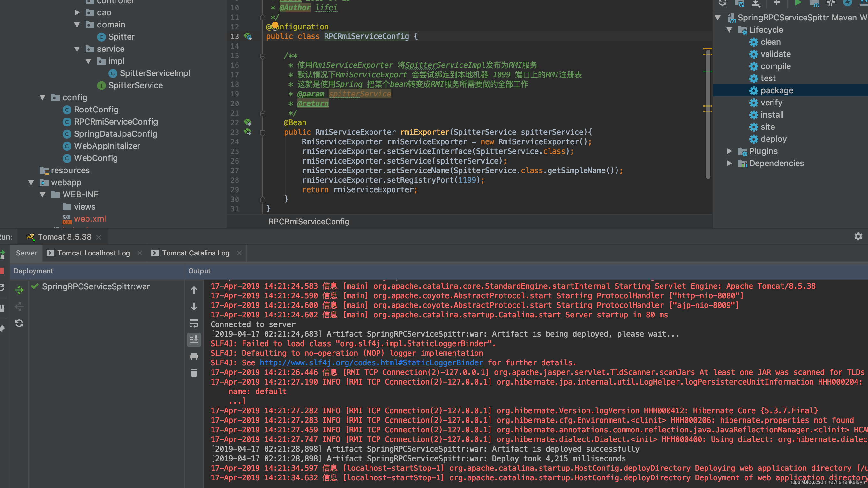Collapse the config package
The width and height of the screenshot is (868, 488).
coord(42,97)
